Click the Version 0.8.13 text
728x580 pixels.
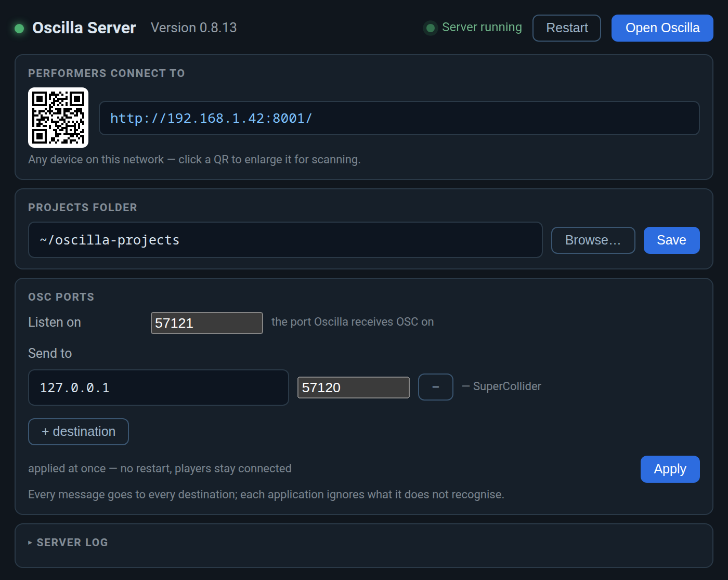click(x=193, y=28)
